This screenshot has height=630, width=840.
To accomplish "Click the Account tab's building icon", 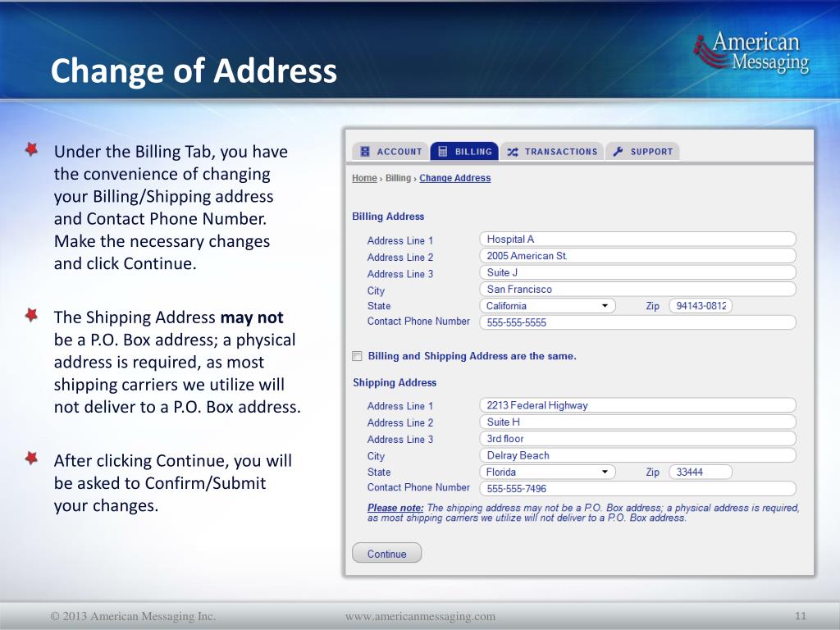I will coord(365,152).
